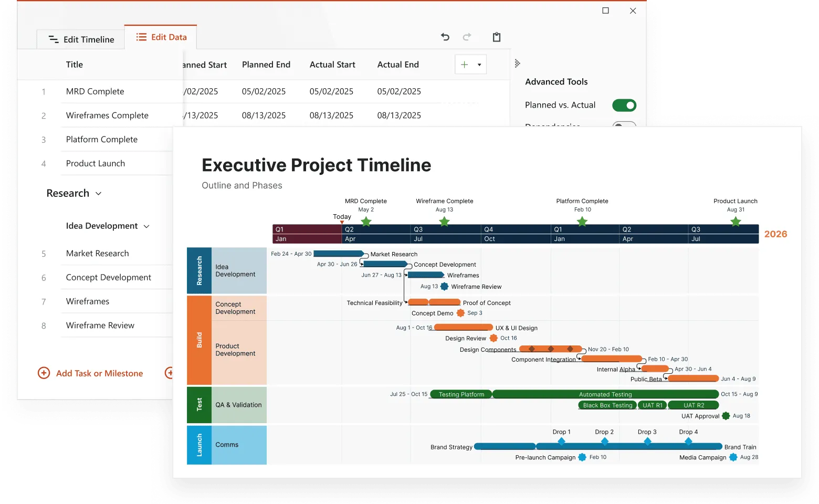Click the gantt bars icon on Edit Timeline tab
The image size is (819, 504).
(x=53, y=39)
